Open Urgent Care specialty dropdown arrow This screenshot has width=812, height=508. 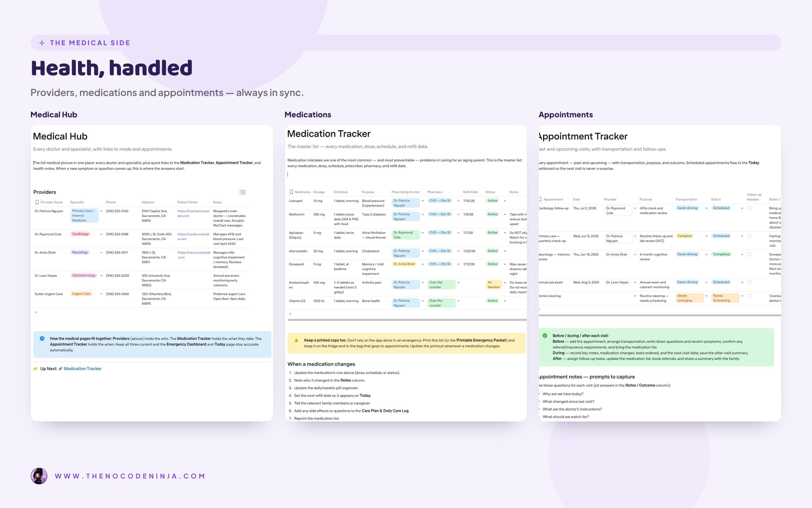[x=101, y=294]
